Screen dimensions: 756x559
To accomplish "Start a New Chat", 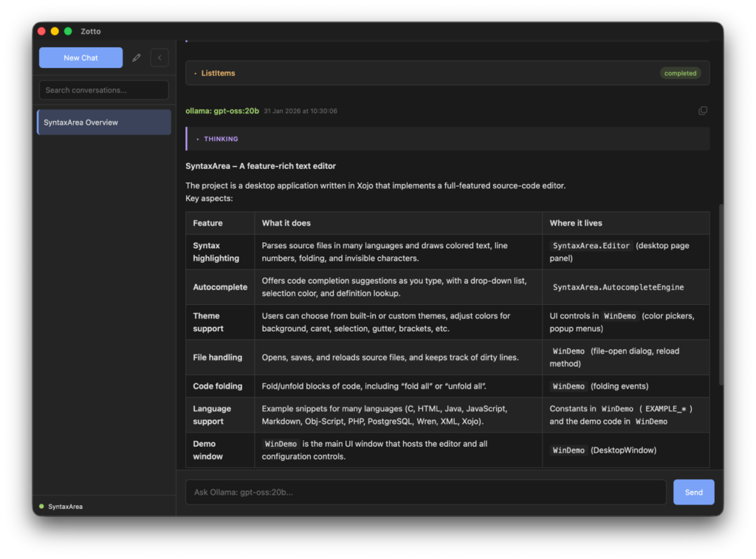I will point(80,58).
